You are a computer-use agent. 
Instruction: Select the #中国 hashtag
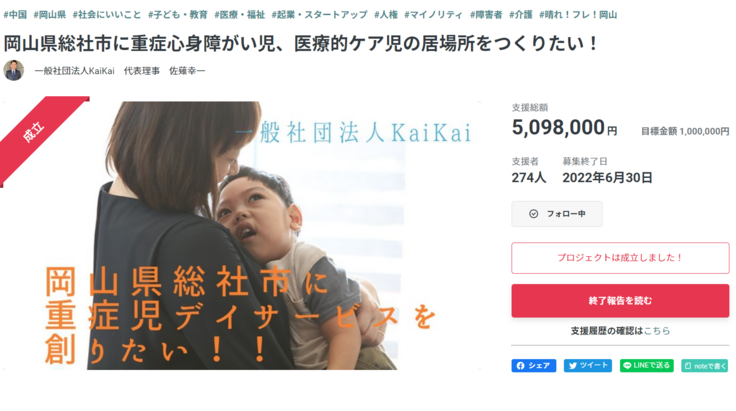tap(15, 15)
